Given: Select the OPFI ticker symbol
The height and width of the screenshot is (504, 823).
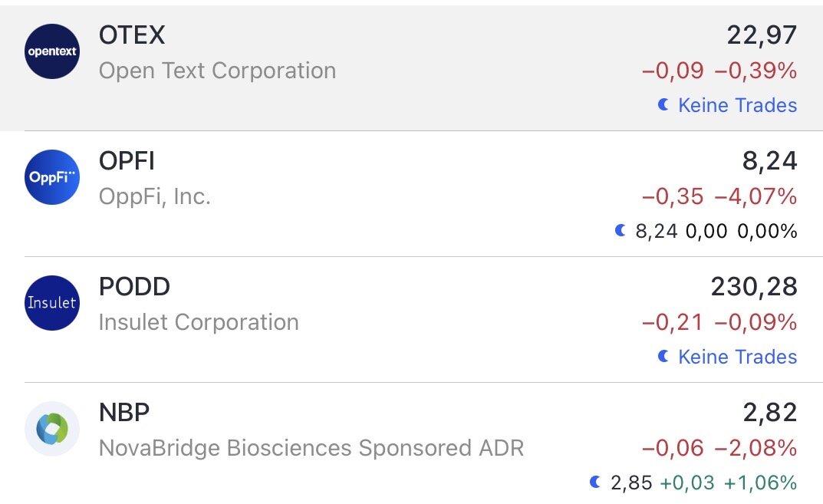Looking at the screenshot, I should click(127, 161).
